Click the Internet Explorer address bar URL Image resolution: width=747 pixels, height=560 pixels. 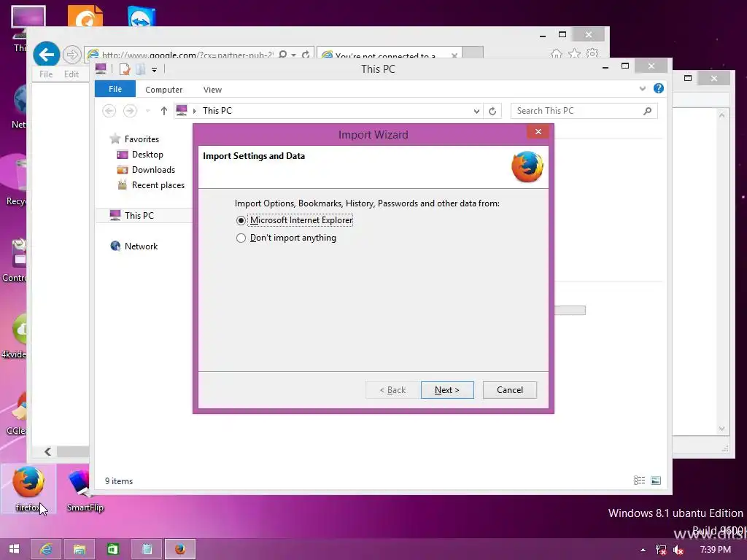(x=187, y=55)
